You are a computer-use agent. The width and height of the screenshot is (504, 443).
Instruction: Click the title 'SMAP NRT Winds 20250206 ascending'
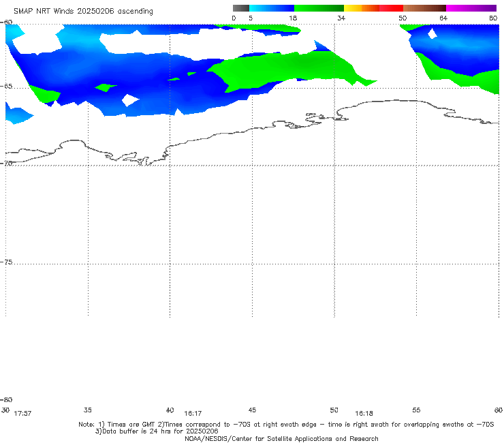83,12
